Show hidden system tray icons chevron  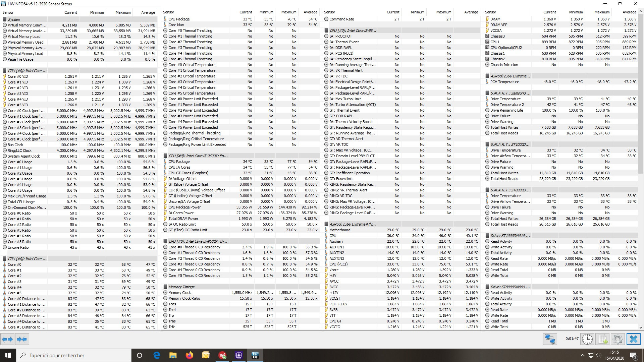click(x=582, y=355)
